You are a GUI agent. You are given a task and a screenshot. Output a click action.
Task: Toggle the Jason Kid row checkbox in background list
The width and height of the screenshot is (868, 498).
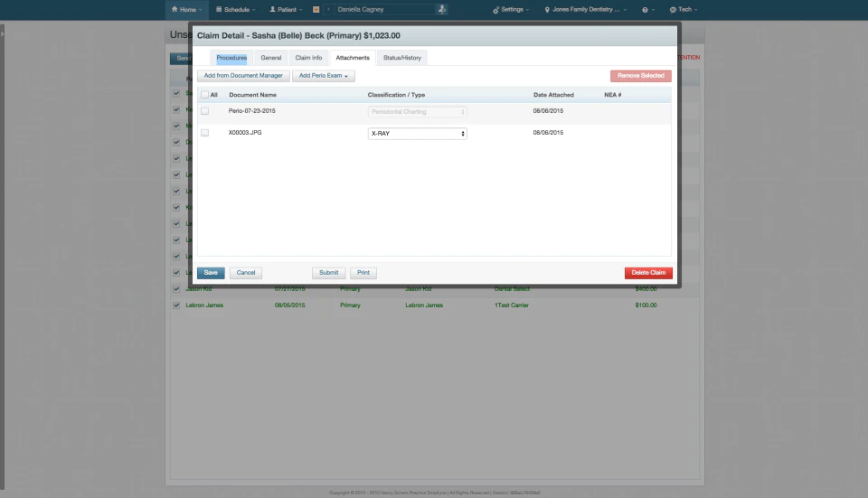click(176, 289)
